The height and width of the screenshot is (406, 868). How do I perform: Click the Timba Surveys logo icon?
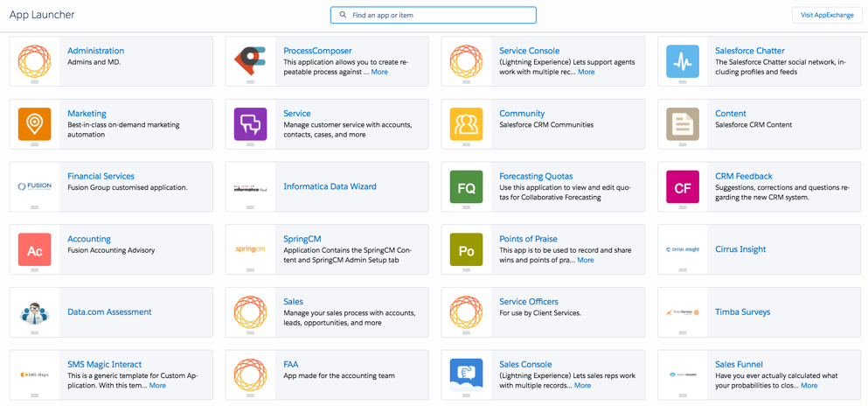[683, 312]
